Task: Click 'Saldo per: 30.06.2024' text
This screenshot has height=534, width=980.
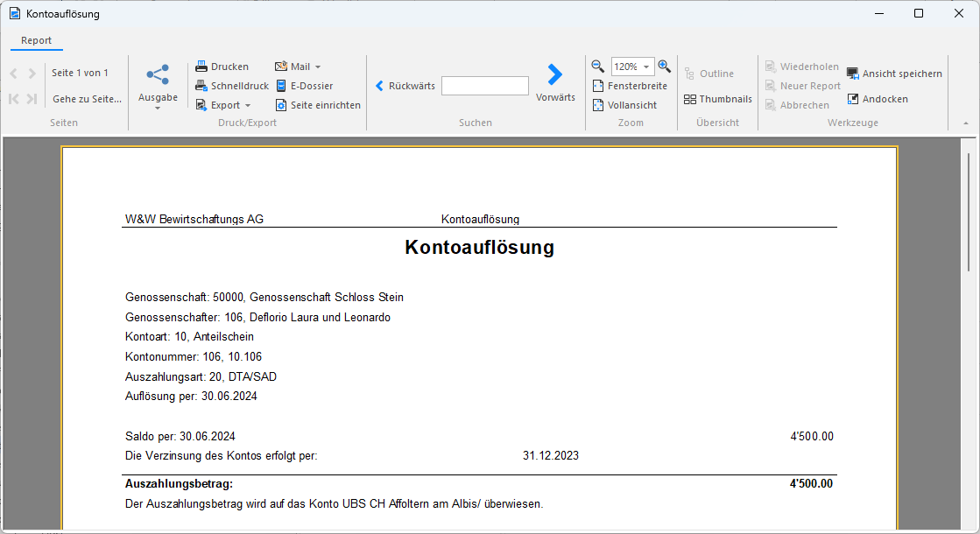Action: coord(180,437)
